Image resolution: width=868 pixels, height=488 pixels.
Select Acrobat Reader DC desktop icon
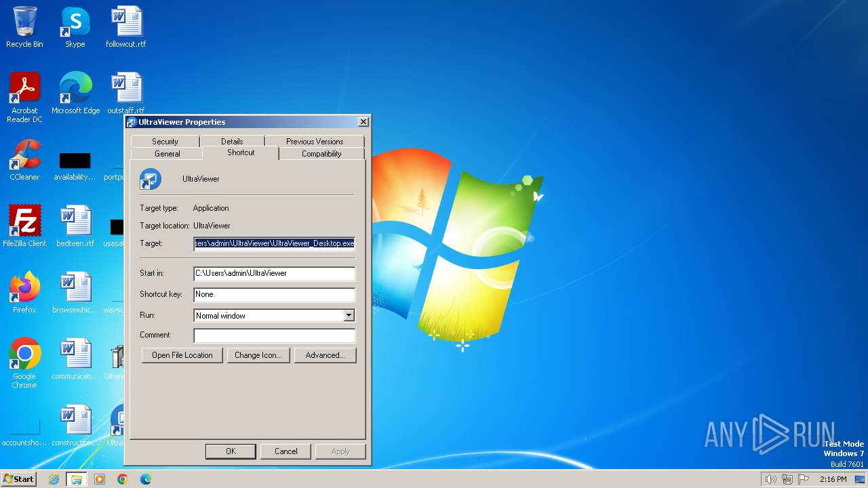tap(24, 98)
